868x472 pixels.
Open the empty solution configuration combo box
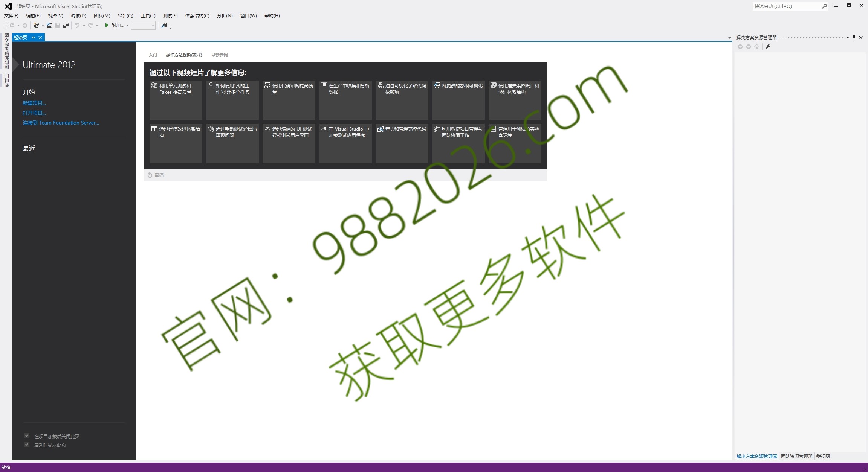[143, 26]
